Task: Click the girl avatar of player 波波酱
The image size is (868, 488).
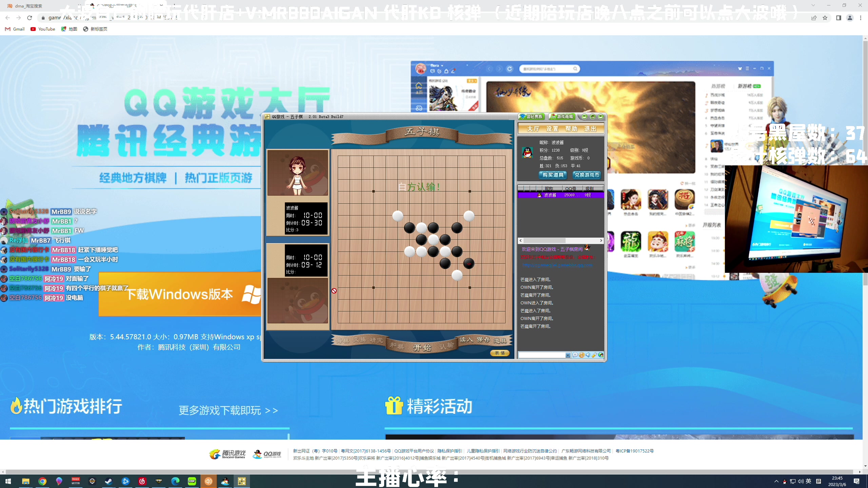Action: pos(298,173)
